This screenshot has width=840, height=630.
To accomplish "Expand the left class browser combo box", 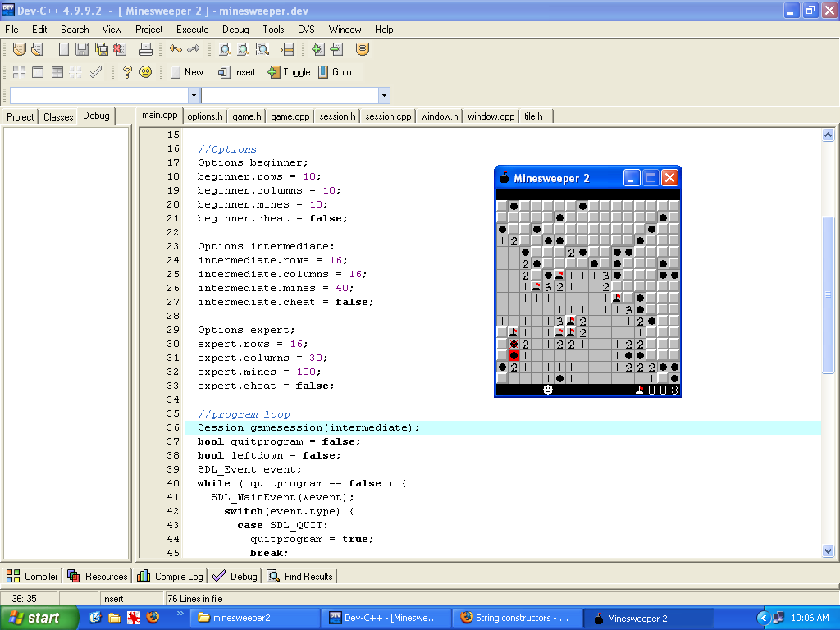I will [x=194, y=95].
